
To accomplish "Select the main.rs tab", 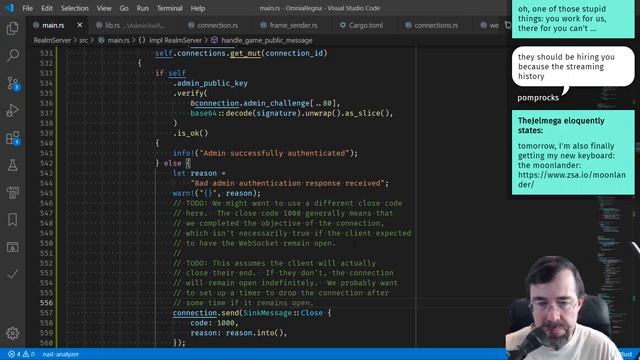I will [53, 25].
